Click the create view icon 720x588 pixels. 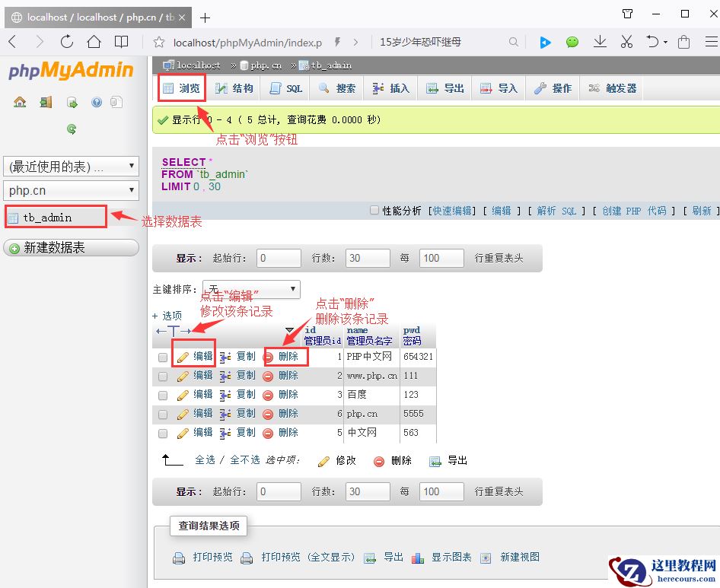coord(486,558)
